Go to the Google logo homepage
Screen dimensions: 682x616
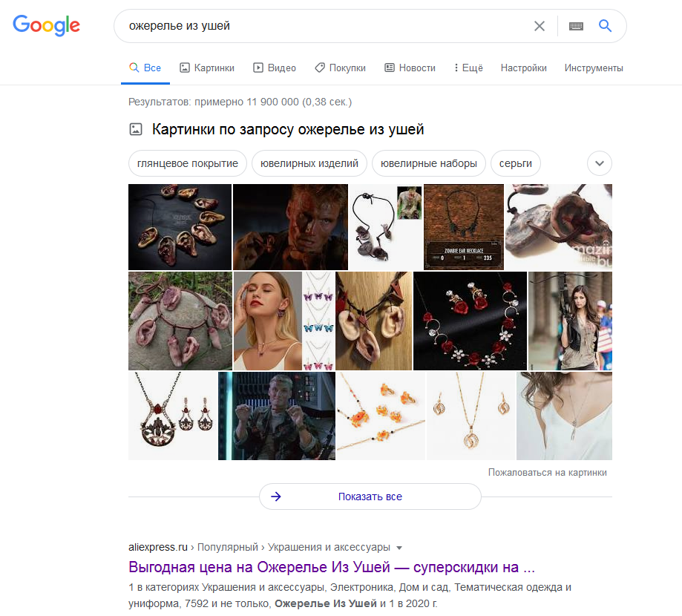47,25
